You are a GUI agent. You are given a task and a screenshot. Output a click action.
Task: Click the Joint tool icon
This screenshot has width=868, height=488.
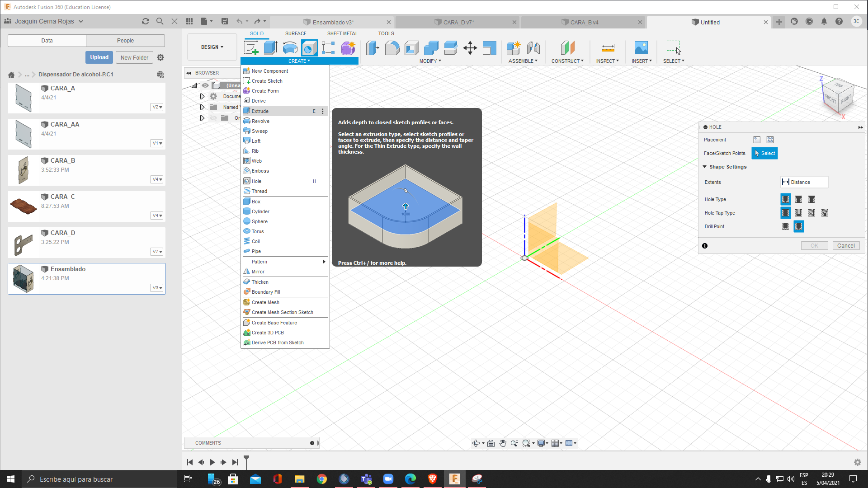(533, 47)
